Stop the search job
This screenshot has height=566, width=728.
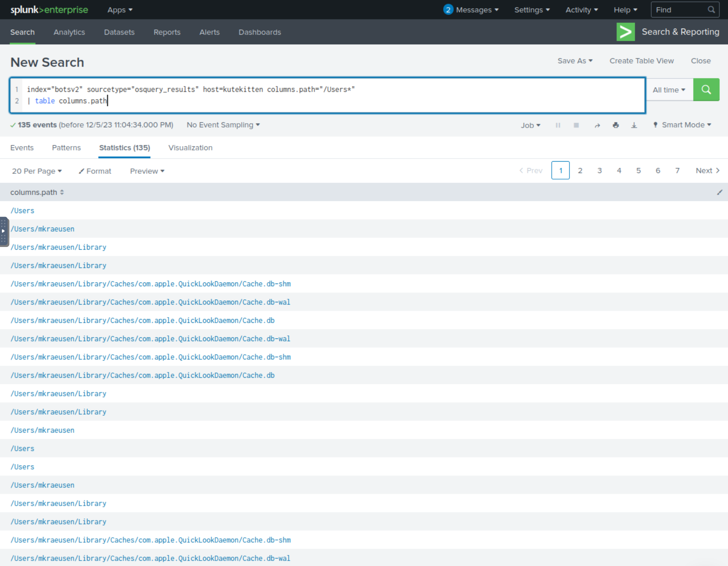click(x=576, y=125)
